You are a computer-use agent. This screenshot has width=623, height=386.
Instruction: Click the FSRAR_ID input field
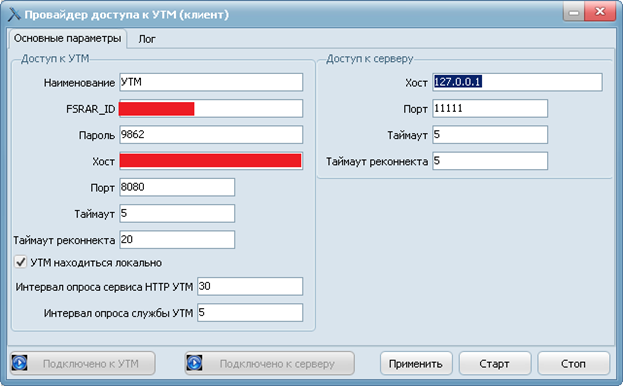pos(211,108)
